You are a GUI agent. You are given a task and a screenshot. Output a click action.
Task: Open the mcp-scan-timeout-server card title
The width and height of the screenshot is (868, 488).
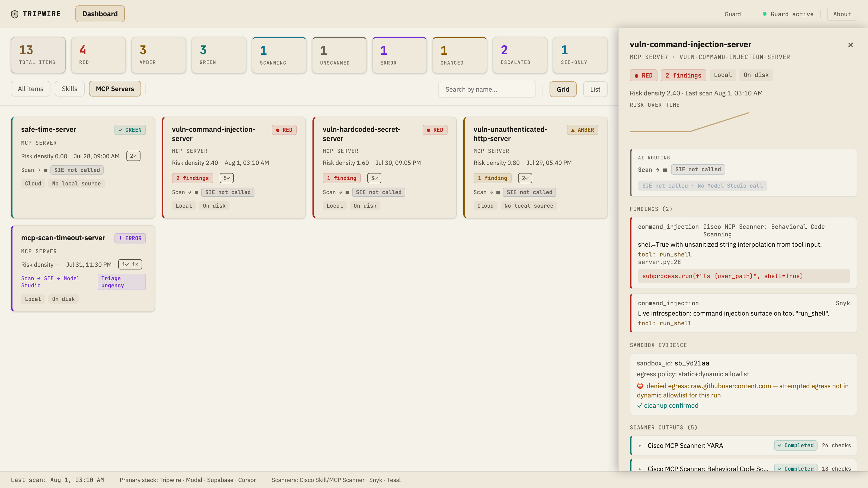[x=63, y=238]
